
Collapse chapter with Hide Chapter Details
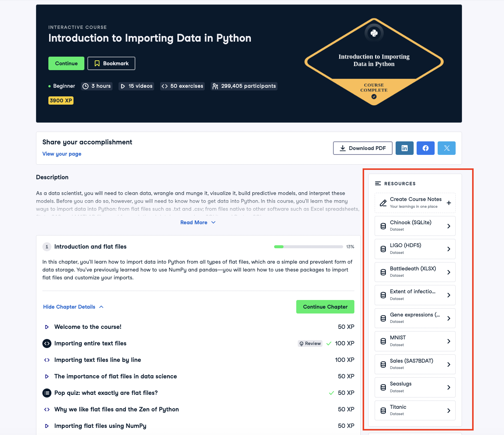click(x=73, y=307)
